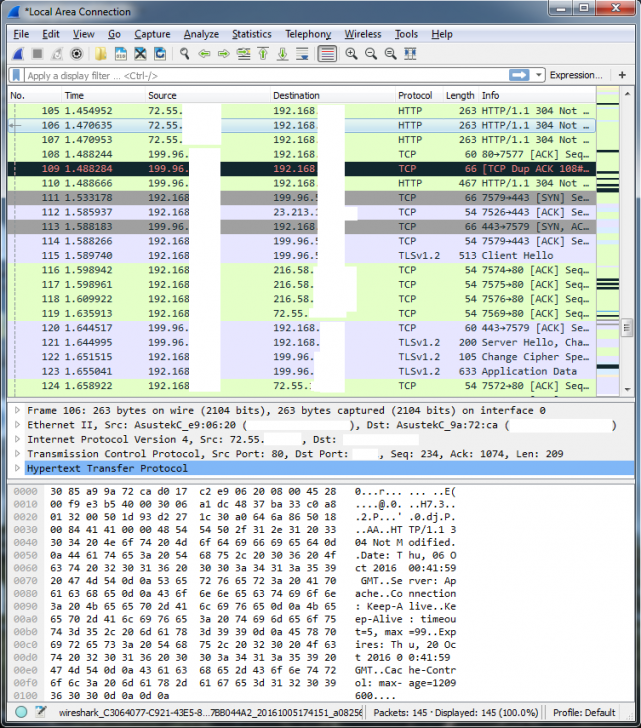Expand Ethernet II tree node

click(17, 425)
